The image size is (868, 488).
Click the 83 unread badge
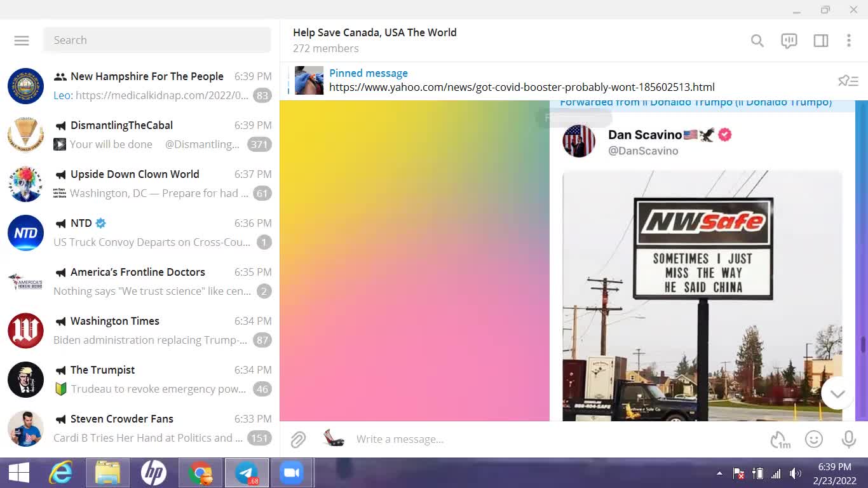262,95
